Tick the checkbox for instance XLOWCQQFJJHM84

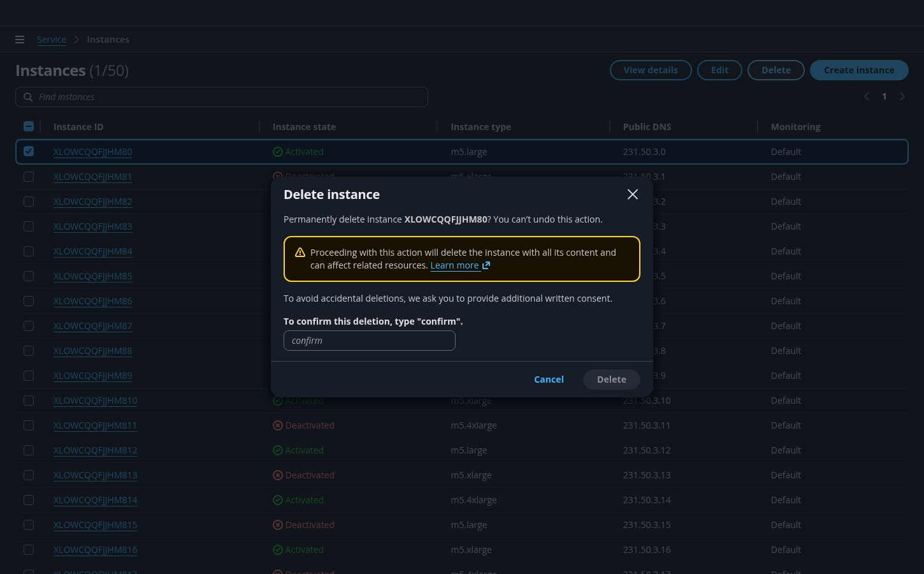29,251
